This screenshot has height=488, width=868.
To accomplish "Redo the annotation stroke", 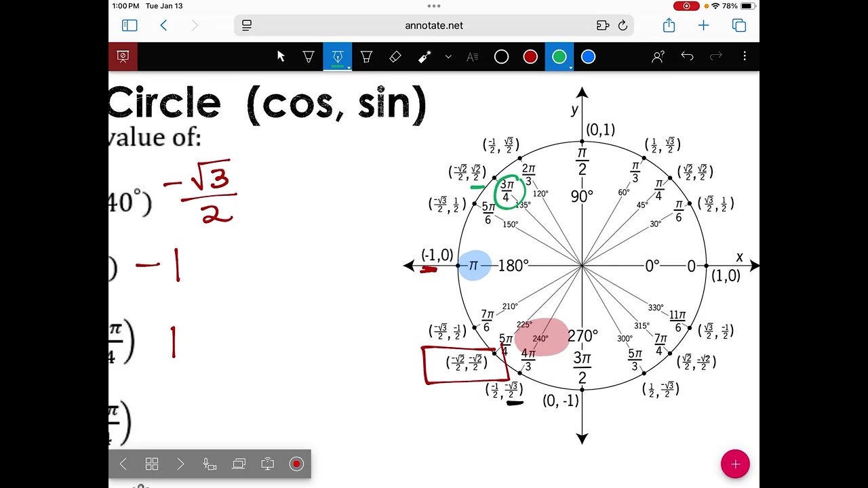I will (715, 57).
